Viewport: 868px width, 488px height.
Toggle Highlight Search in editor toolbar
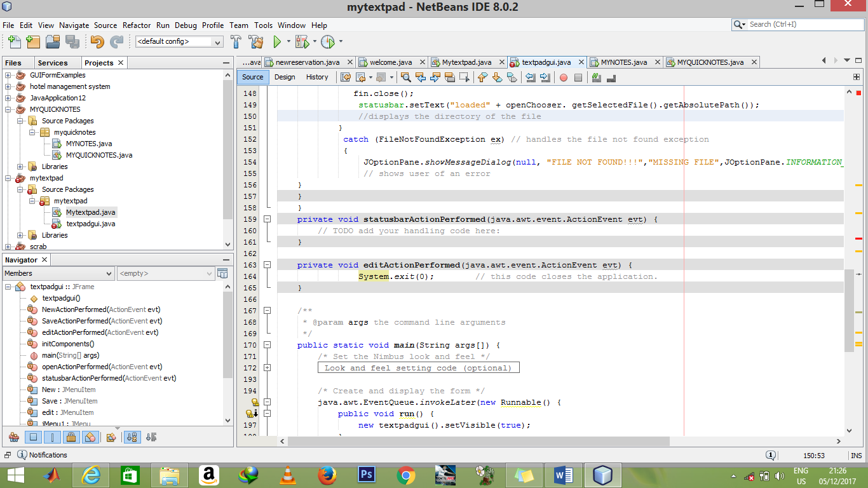pos(450,78)
